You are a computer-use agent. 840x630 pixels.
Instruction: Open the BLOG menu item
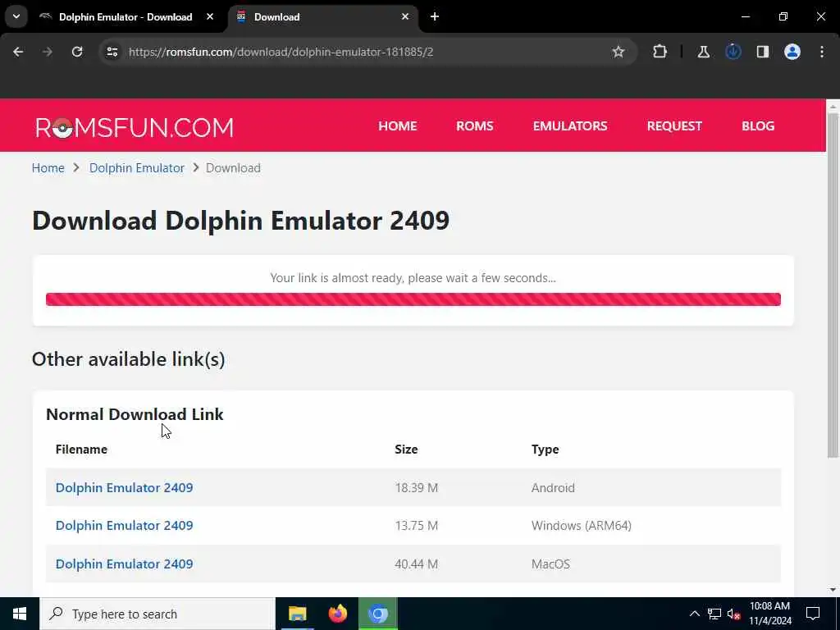pyautogui.click(x=758, y=126)
